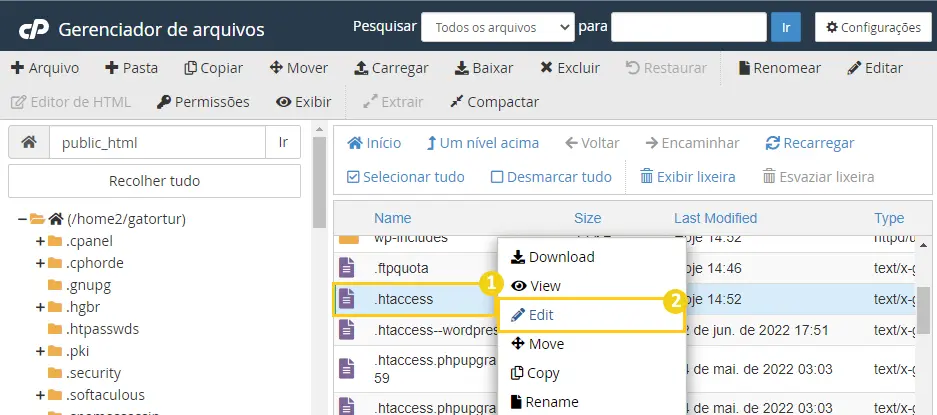
Task: Delete the selected file with Excluir
Action: [569, 68]
